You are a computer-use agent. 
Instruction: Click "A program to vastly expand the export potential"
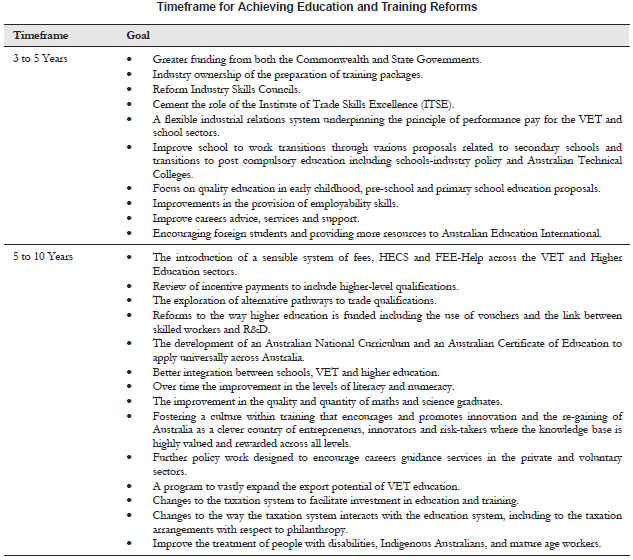point(306,487)
